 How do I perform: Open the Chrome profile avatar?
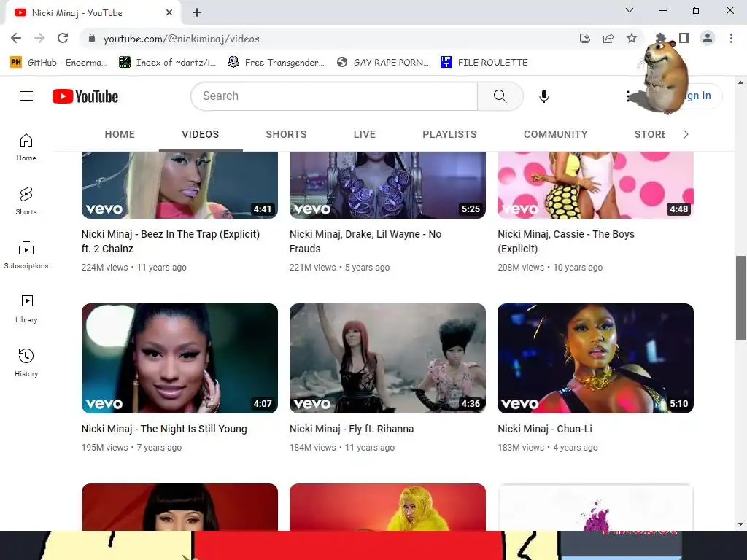point(708,38)
